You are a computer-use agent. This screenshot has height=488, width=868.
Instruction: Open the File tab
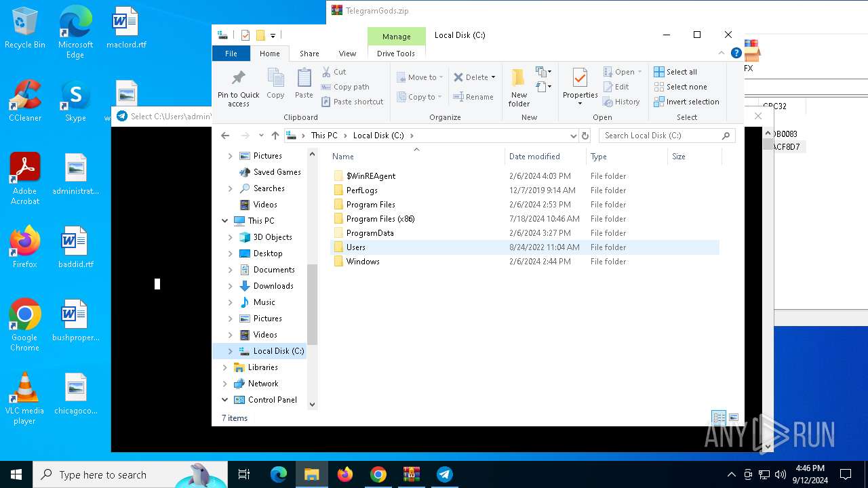click(231, 54)
